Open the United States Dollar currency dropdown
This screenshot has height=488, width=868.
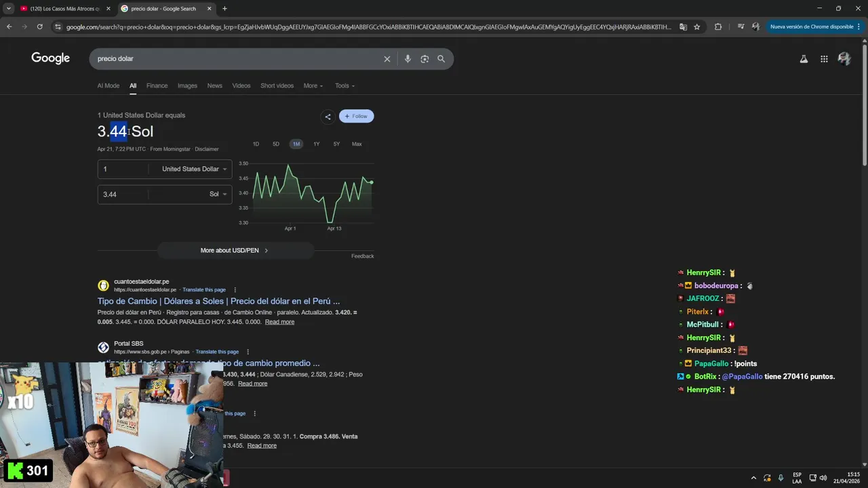[x=193, y=169]
